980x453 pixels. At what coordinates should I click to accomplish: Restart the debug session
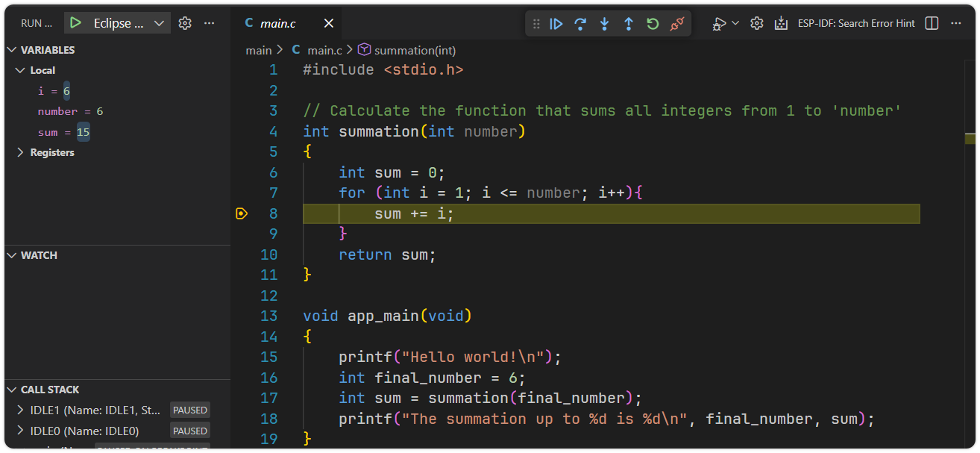(x=652, y=23)
